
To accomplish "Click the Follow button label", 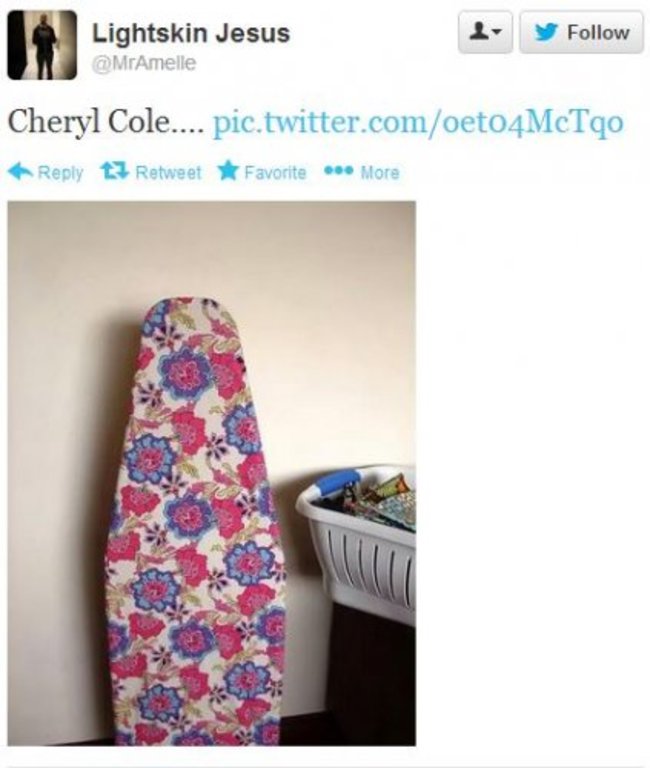I will [598, 33].
